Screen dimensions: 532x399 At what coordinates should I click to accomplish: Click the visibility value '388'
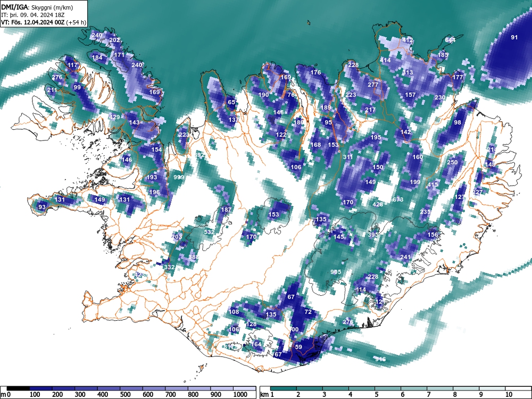pos(194,257)
